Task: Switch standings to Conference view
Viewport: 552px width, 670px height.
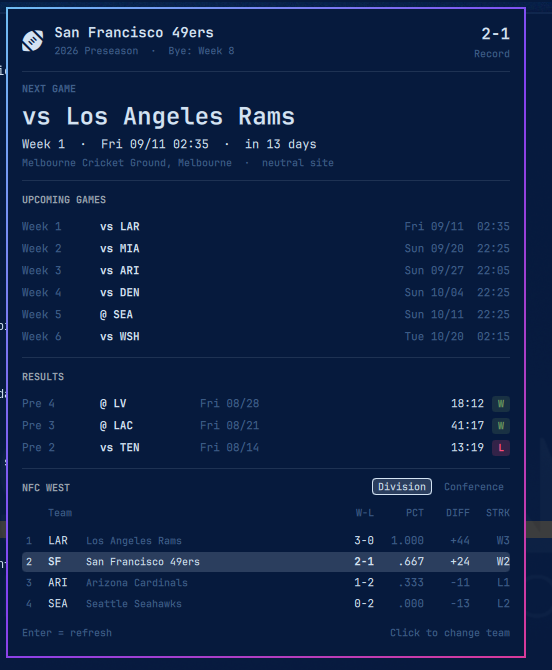Action: (x=474, y=487)
